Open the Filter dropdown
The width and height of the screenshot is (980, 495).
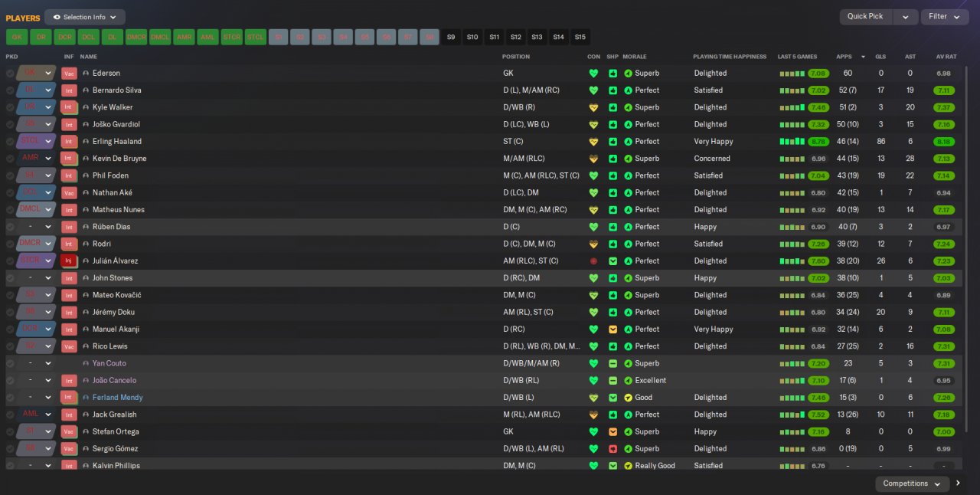(x=945, y=17)
